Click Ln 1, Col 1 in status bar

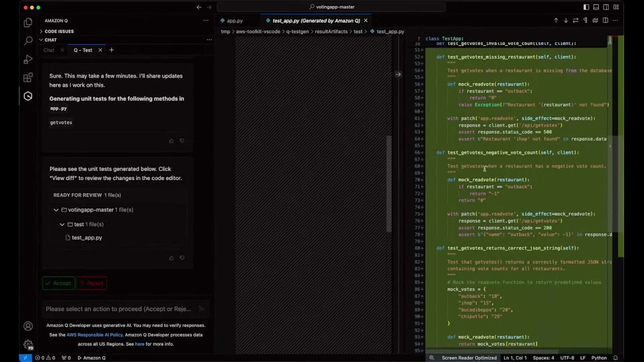point(515,358)
